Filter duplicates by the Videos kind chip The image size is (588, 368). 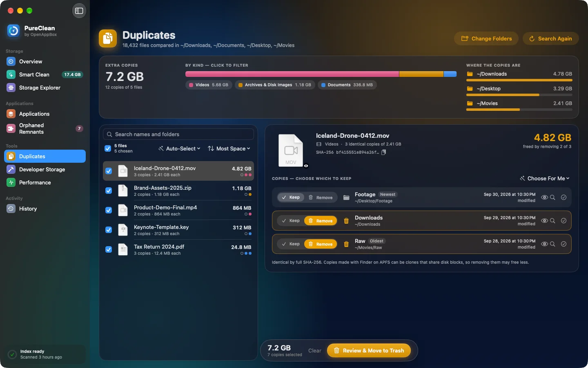pyautogui.click(x=209, y=85)
